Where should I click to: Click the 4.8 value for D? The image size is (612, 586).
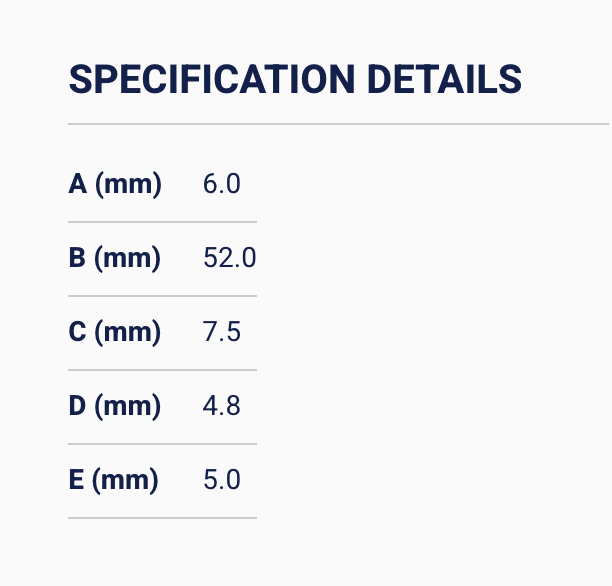221,406
